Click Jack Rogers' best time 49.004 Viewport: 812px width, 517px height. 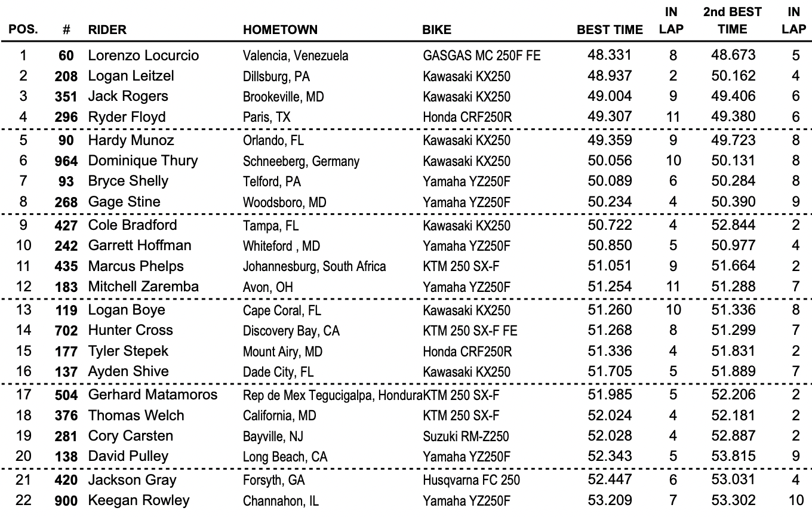pyautogui.click(x=610, y=97)
